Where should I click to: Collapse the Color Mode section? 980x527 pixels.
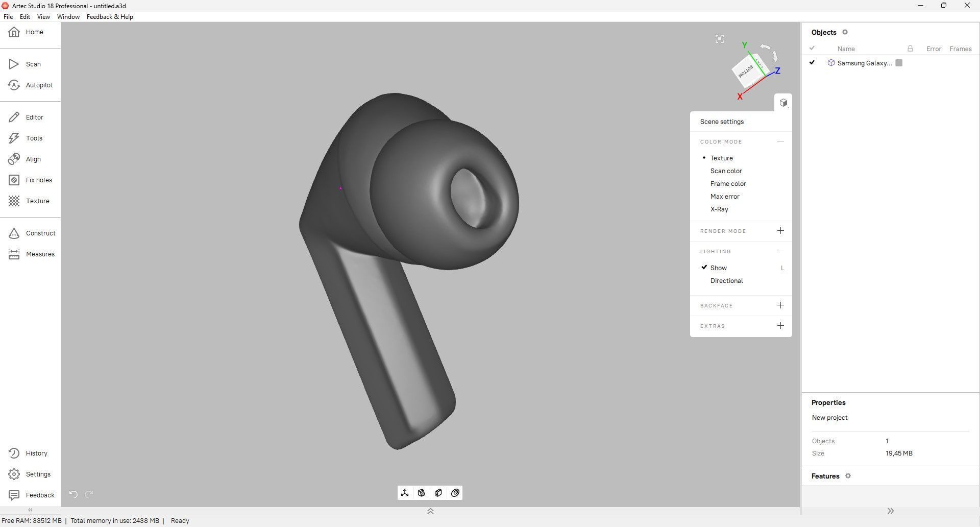[x=780, y=141]
